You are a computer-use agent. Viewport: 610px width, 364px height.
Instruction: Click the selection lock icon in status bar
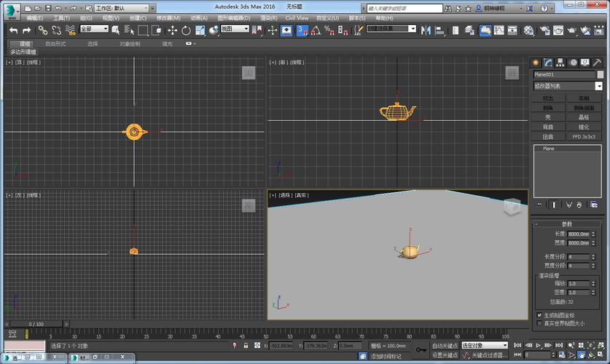(x=246, y=345)
